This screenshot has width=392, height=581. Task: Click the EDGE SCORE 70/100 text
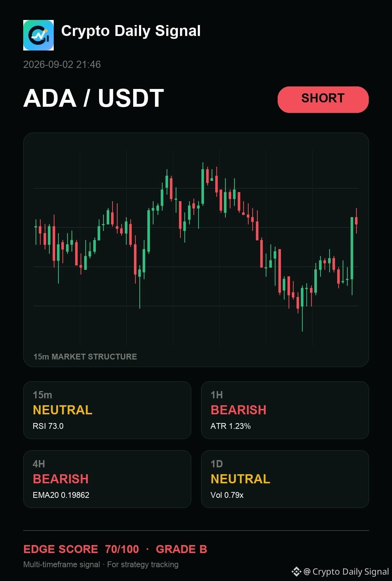(x=81, y=549)
